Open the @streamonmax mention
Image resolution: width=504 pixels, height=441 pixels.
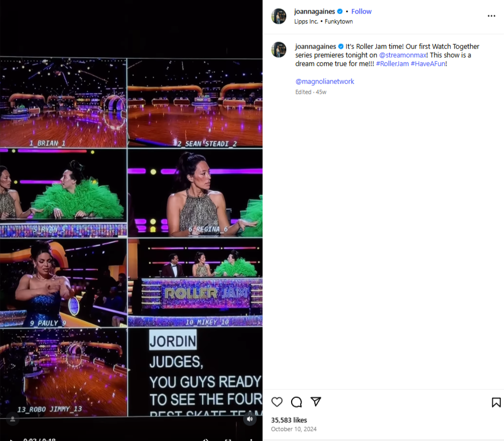[403, 55]
